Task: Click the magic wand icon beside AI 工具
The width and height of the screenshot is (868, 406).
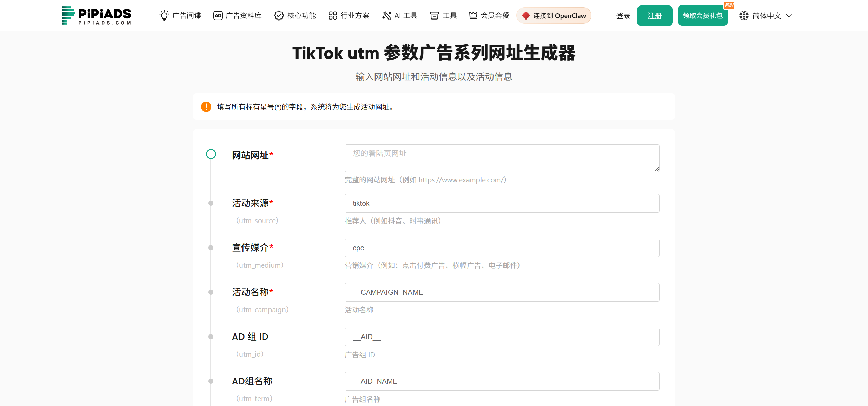Action: pyautogui.click(x=386, y=15)
